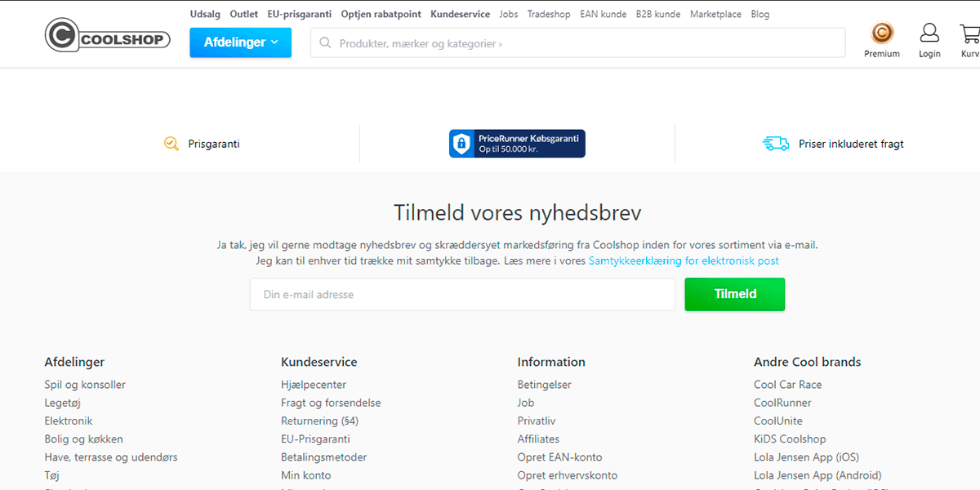The width and height of the screenshot is (980, 490).
Task: Open Betalingsmetoder footer link
Action: click(324, 457)
